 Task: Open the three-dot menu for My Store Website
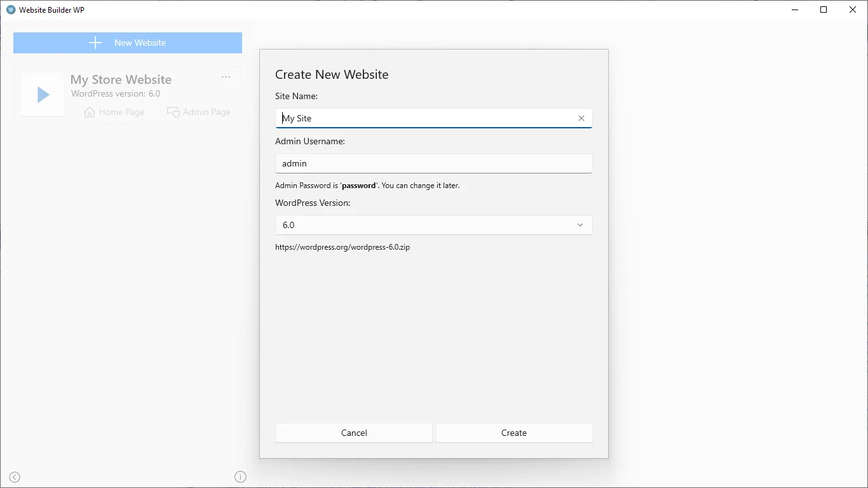[x=226, y=77]
